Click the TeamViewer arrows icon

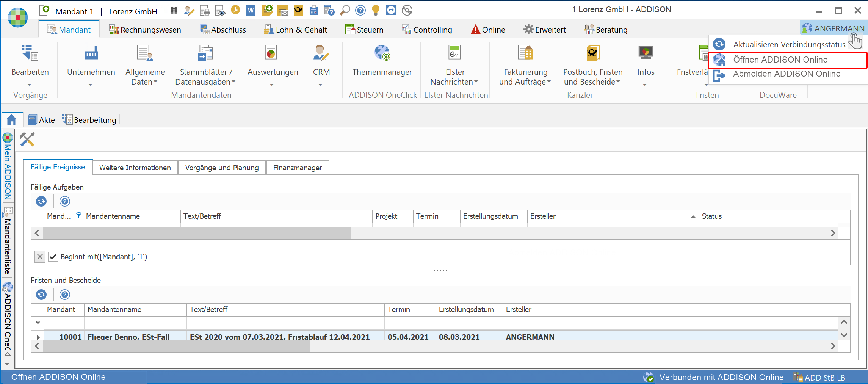click(x=391, y=10)
